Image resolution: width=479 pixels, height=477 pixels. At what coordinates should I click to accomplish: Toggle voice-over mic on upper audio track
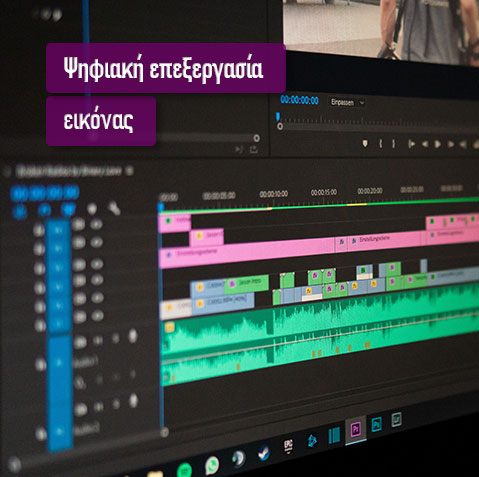coord(133,336)
